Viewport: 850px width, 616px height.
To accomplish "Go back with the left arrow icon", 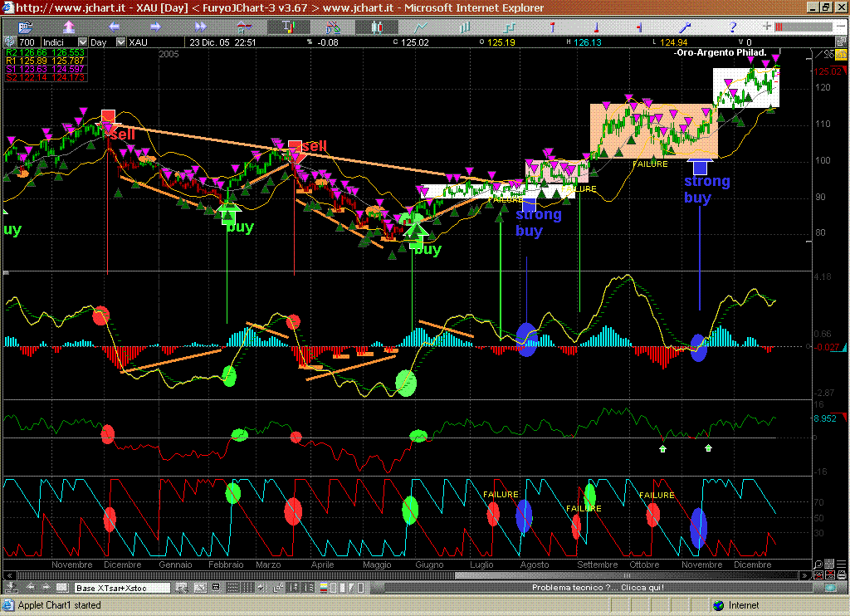I will [115, 27].
